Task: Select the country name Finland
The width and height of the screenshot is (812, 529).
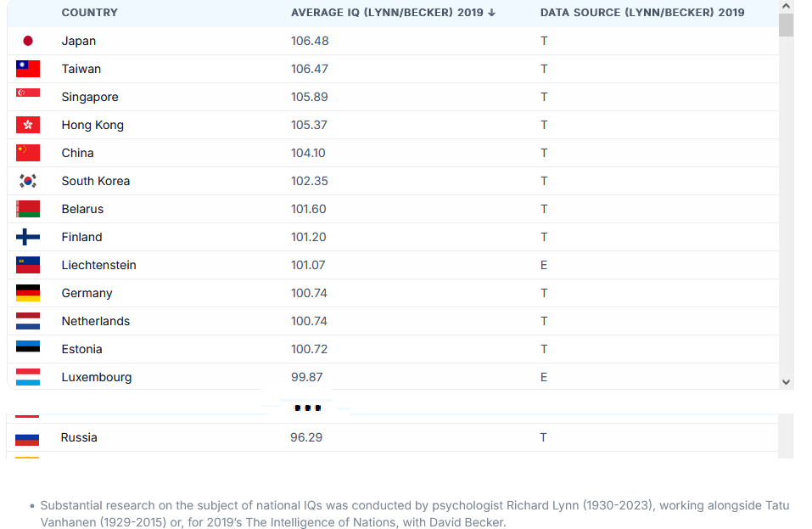Action: [x=81, y=237]
